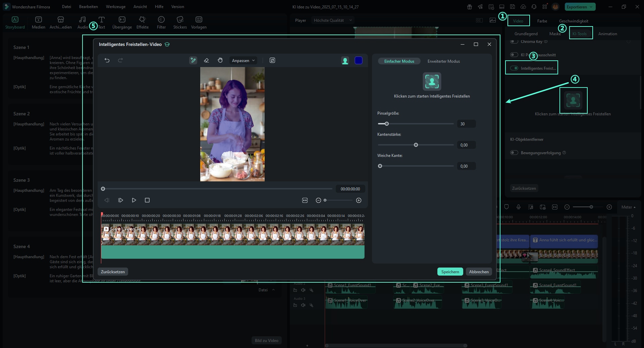The height and width of the screenshot is (348, 644).
Task: Open the Meter dropdown
Action: click(x=628, y=207)
